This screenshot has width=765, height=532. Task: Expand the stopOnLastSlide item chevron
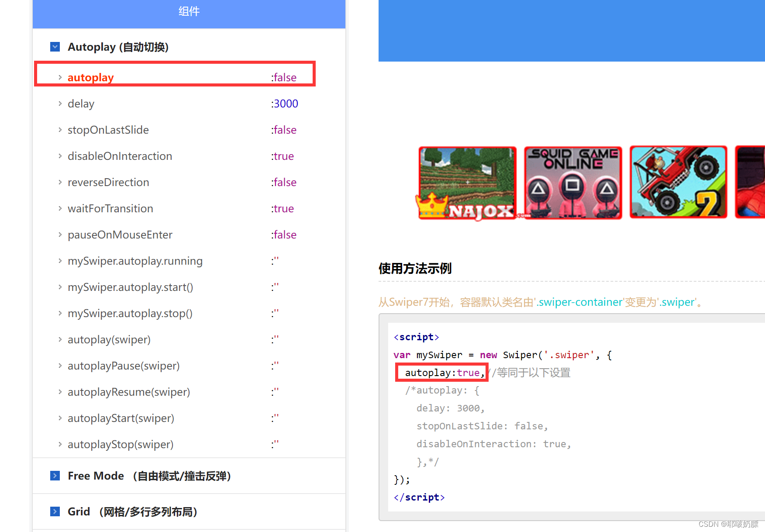click(60, 130)
